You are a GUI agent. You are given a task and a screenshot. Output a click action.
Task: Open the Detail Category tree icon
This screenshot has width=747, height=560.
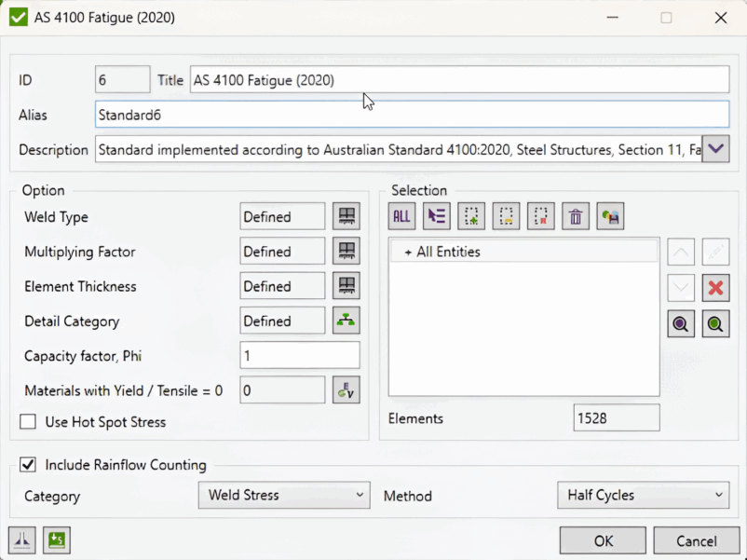pyautogui.click(x=346, y=321)
